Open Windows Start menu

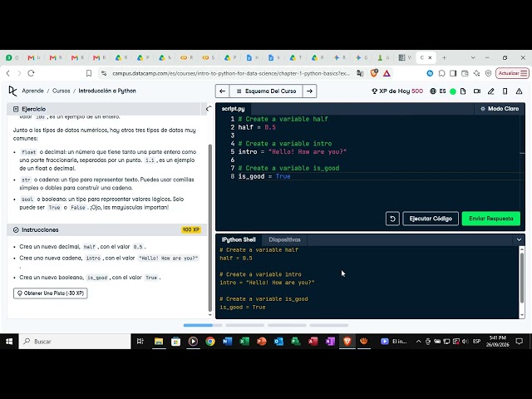point(9,342)
